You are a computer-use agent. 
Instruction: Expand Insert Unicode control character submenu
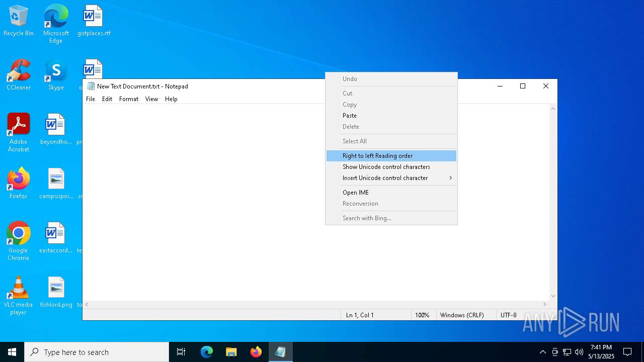pos(391,178)
